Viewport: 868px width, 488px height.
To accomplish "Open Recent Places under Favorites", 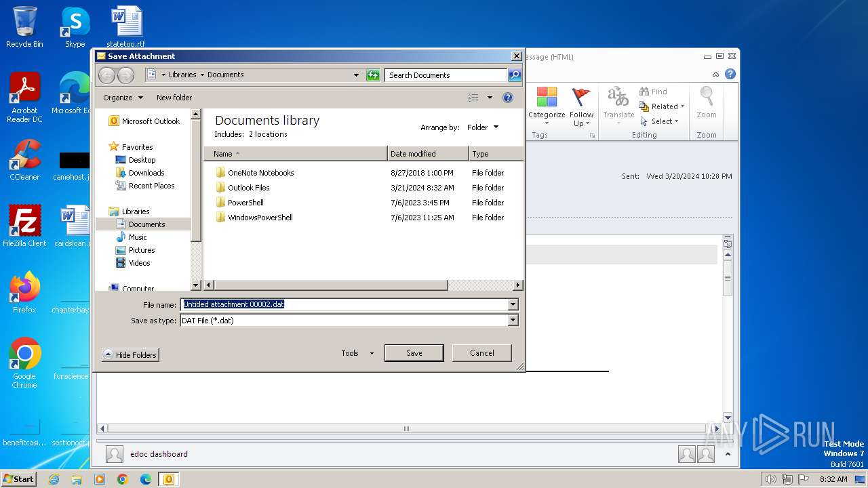I will pyautogui.click(x=145, y=186).
